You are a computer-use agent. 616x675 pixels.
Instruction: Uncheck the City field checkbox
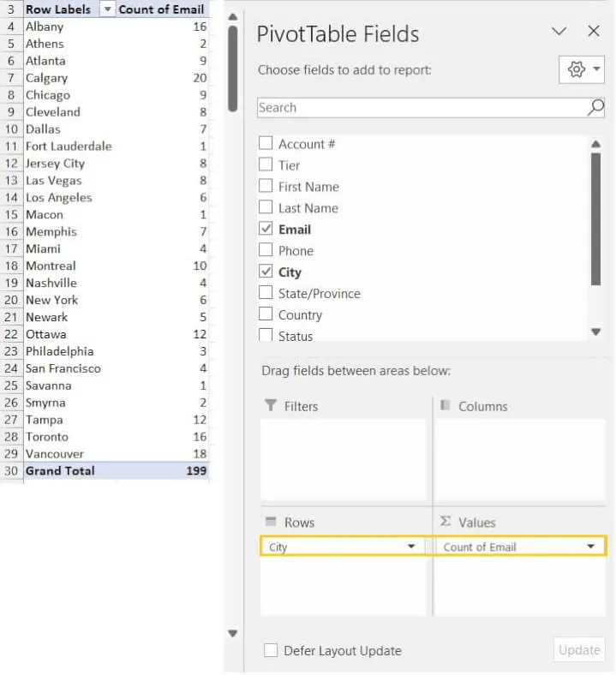(x=266, y=272)
